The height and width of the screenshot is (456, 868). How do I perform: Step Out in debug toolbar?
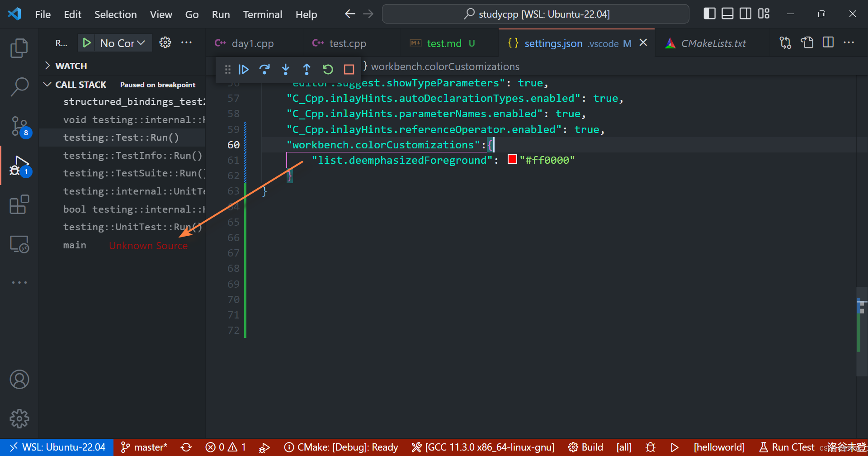pos(307,69)
